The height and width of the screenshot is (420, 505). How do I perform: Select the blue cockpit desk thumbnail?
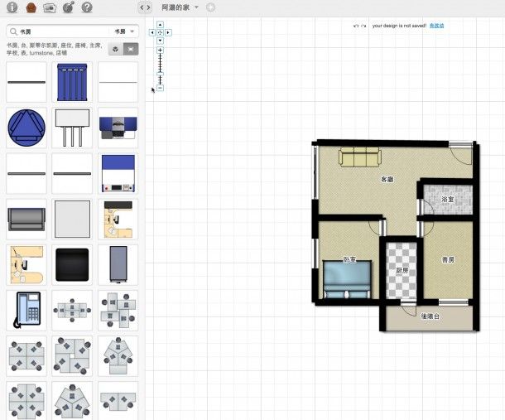(118, 128)
